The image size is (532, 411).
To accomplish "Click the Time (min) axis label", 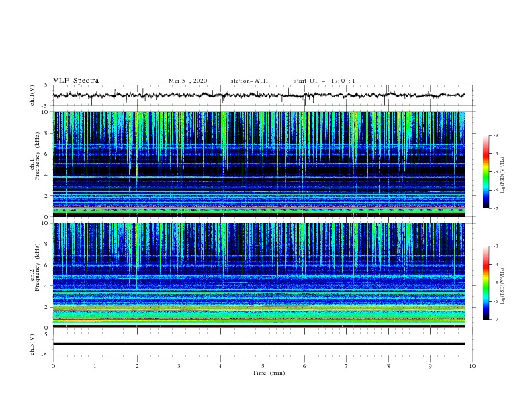I will [269, 373].
